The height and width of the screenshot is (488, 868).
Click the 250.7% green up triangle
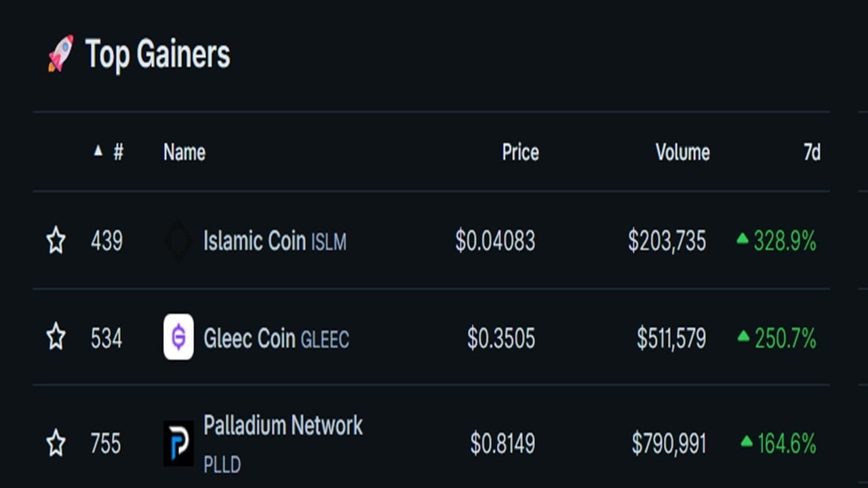[x=743, y=335]
